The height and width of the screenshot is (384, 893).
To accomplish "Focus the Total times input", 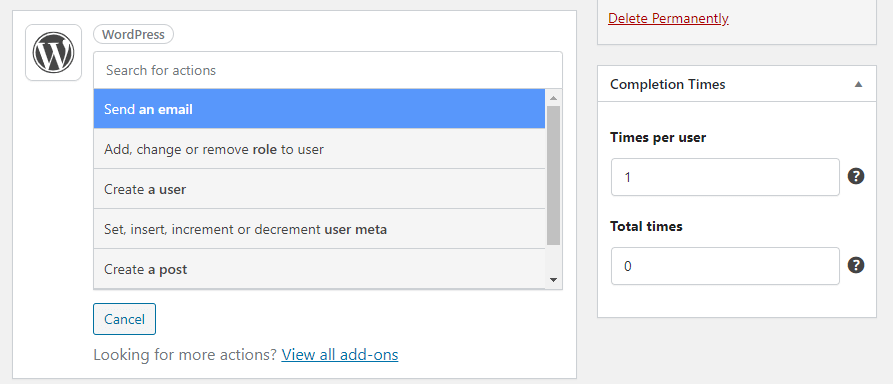I will (725, 266).
